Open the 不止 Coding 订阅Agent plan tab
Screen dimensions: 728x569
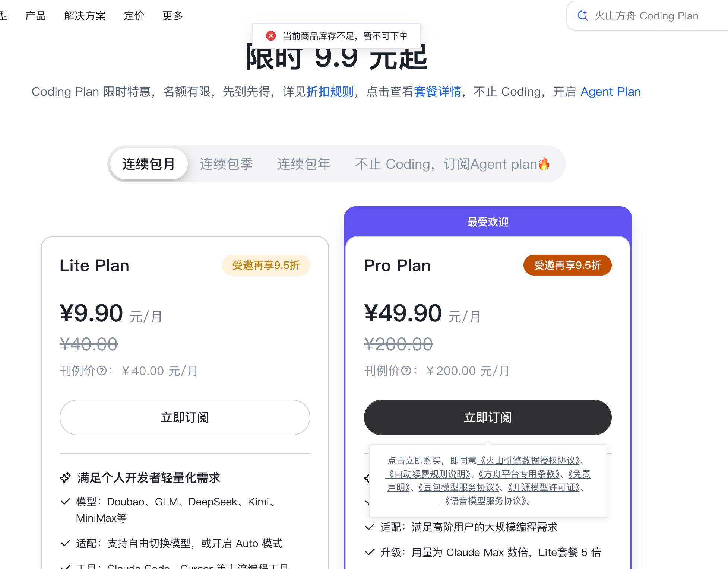(452, 164)
